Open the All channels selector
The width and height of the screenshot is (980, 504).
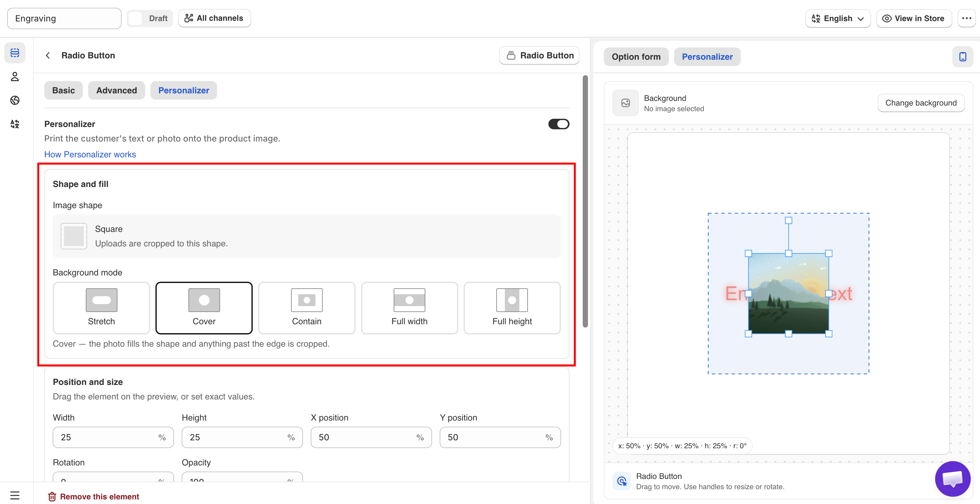(214, 18)
